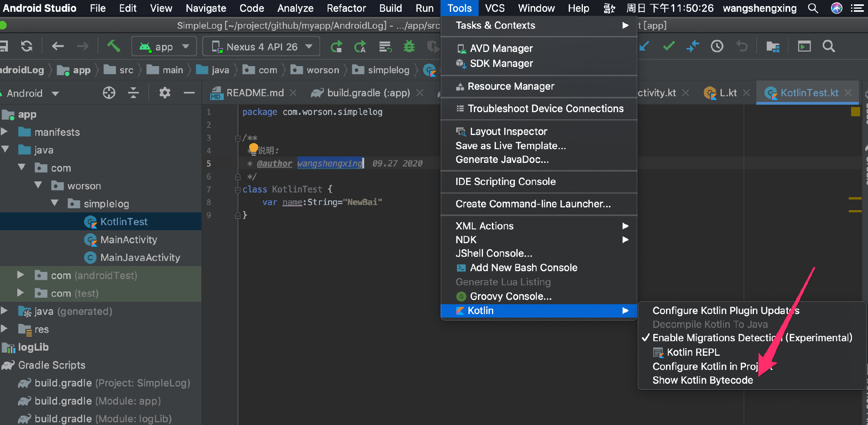Image resolution: width=868 pixels, height=425 pixels.
Task: Click upper yellow warning stripe in gutter
Action: [855, 198]
